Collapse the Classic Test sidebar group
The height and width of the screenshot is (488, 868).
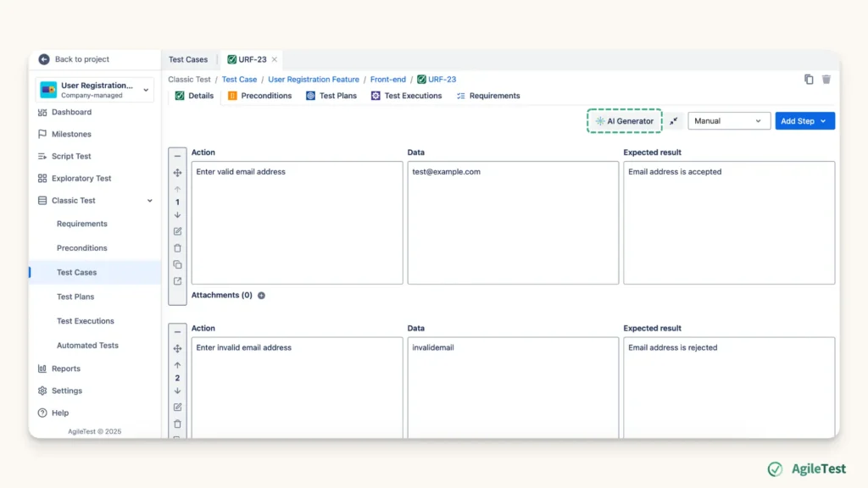pos(149,201)
